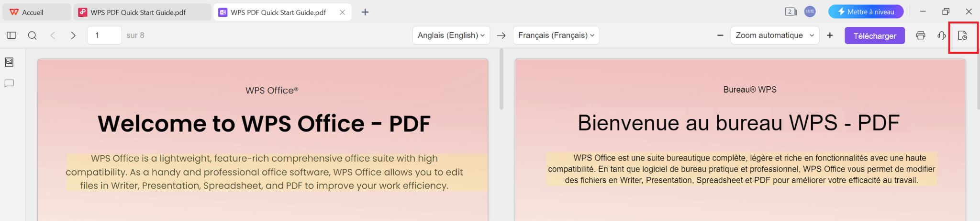The width and height of the screenshot is (980, 221).
Task: Open the Zoom automatique dropdown
Action: [774, 35]
